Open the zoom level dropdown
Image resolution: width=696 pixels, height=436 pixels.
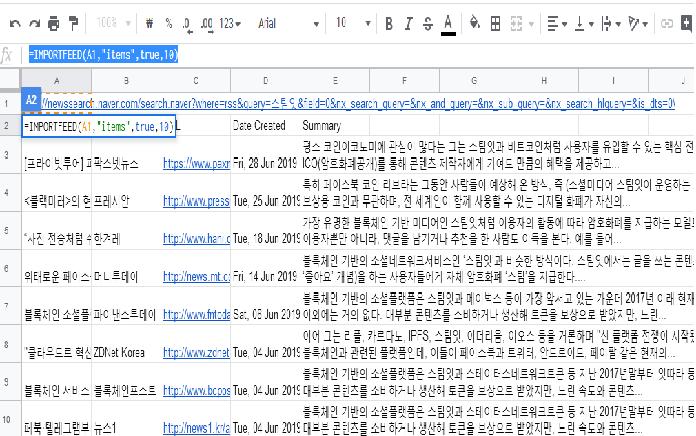[113, 23]
